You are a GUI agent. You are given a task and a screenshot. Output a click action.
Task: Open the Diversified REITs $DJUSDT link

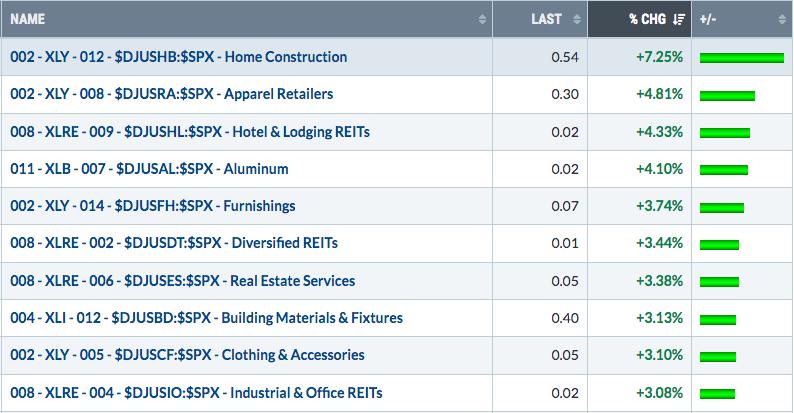tap(174, 243)
